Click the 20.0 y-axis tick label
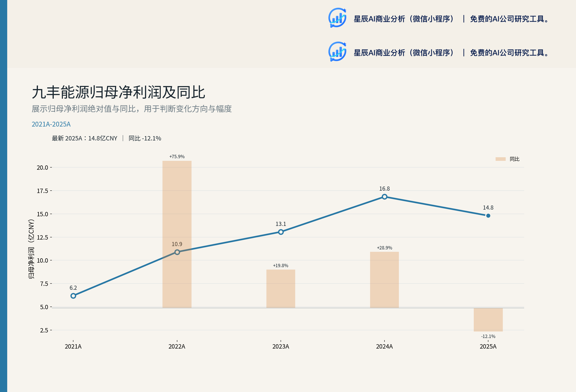 42,168
